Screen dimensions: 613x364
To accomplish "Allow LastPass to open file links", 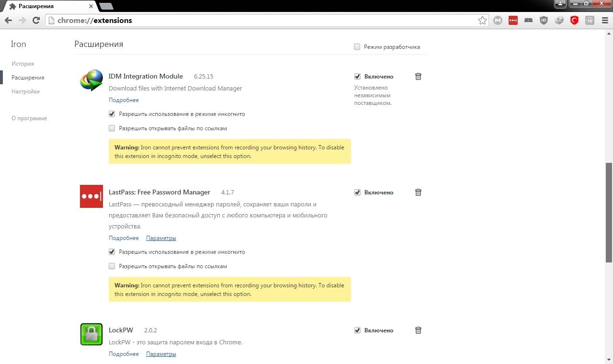I will 112,266.
